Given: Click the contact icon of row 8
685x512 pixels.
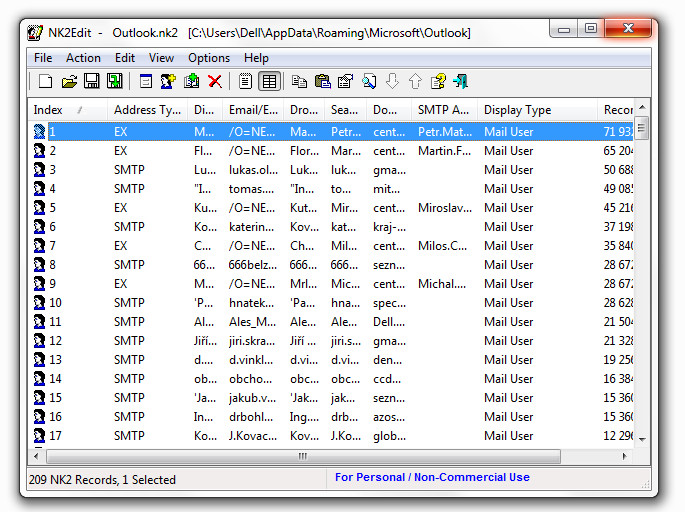Looking at the screenshot, I should [39, 265].
